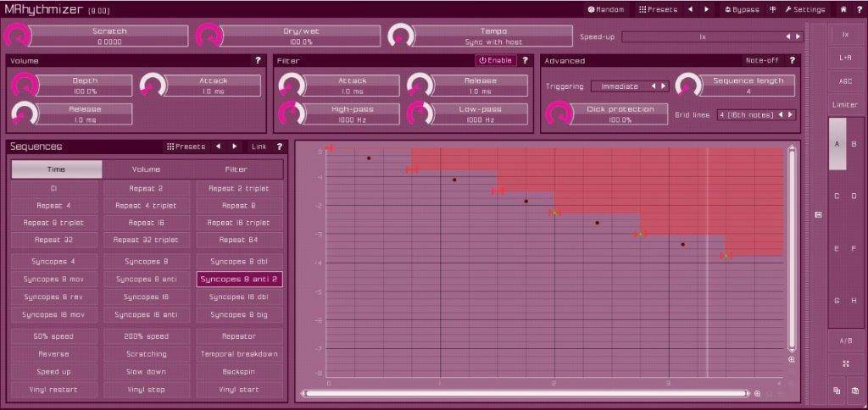This screenshot has height=410, width=868.
Task: Step Triggering mode to next option
Action: (663, 86)
